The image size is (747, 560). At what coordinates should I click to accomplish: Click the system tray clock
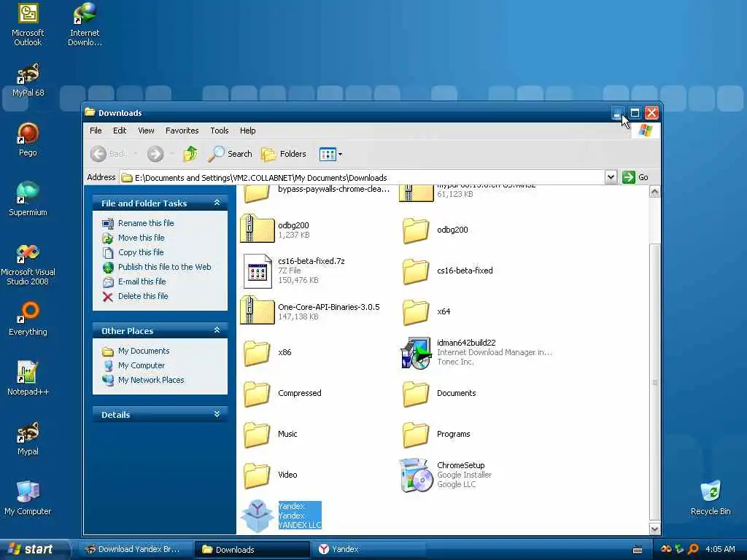coord(720,549)
